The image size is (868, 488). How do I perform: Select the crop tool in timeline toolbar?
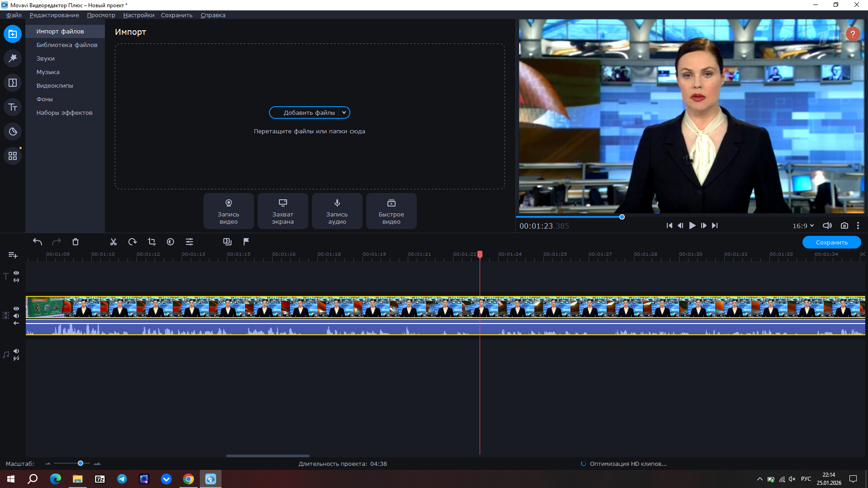(x=152, y=242)
